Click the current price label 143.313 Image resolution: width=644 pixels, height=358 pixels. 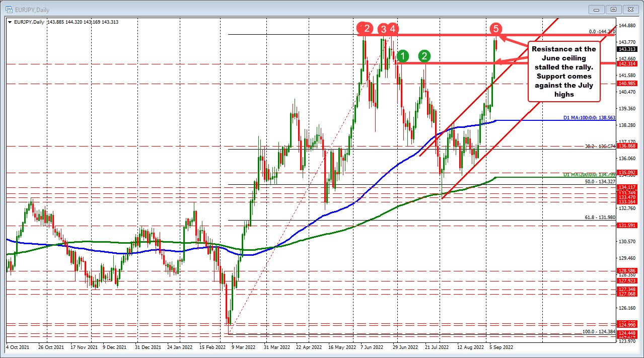click(x=627, y=49)
